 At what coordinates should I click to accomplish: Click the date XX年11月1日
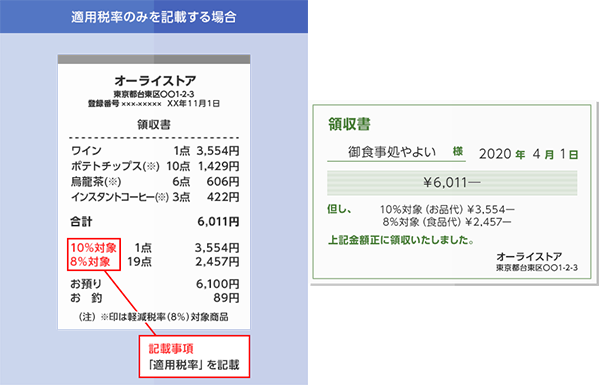click(194, 104)
